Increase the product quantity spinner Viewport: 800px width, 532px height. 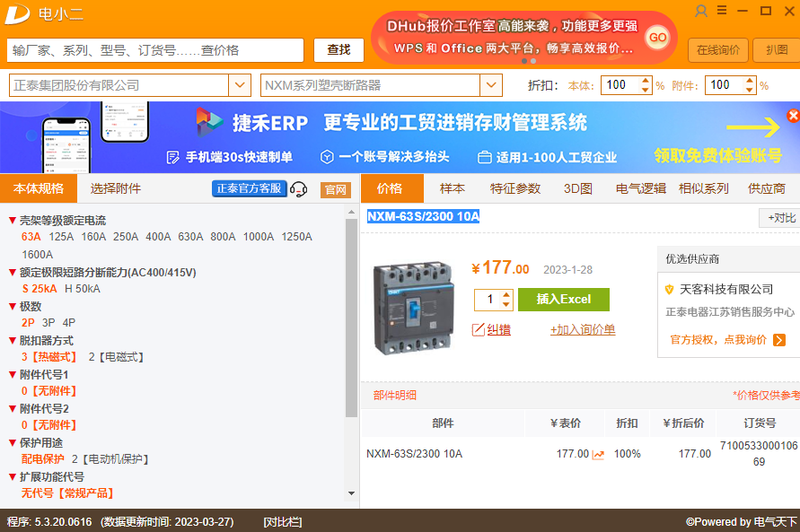coord(506,294)
